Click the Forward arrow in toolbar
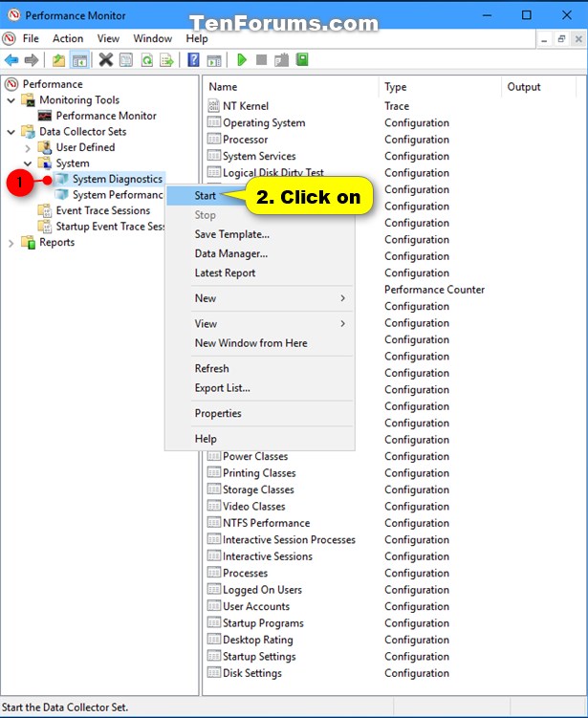 tap(32, 60)
